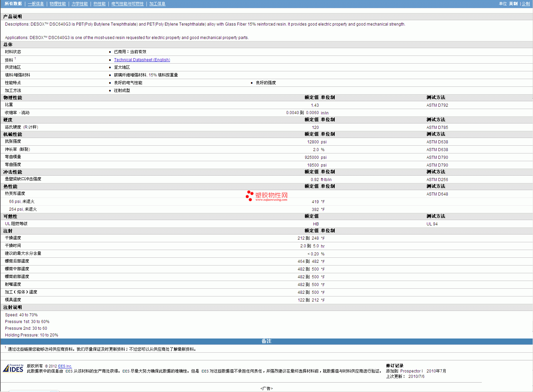Click the UL flame rating HB

[316, 224]
